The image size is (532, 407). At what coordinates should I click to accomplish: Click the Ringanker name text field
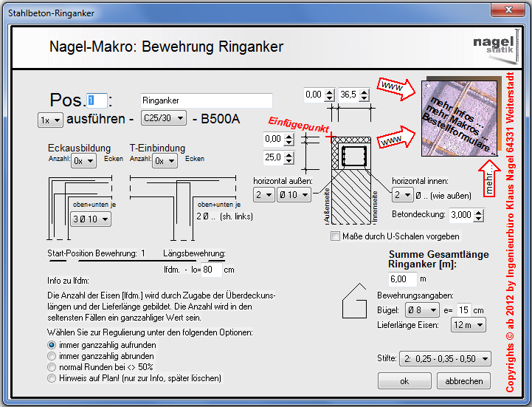pyautogui.click(x=206, y=100)
